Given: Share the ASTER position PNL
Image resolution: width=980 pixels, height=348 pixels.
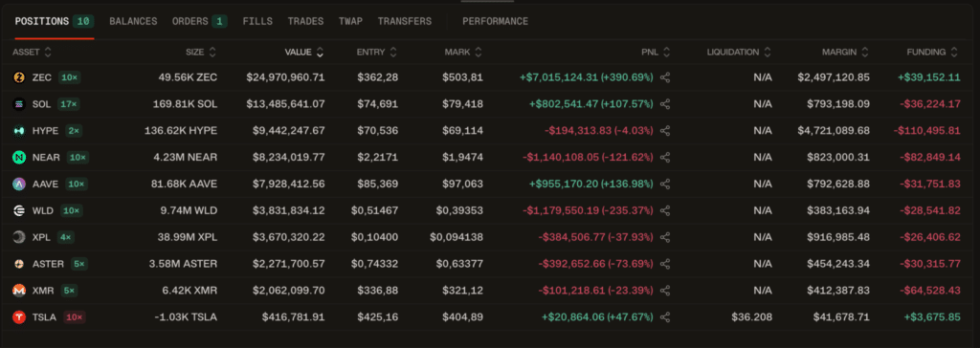Looking at the screenshot, I should click(665, 264).
